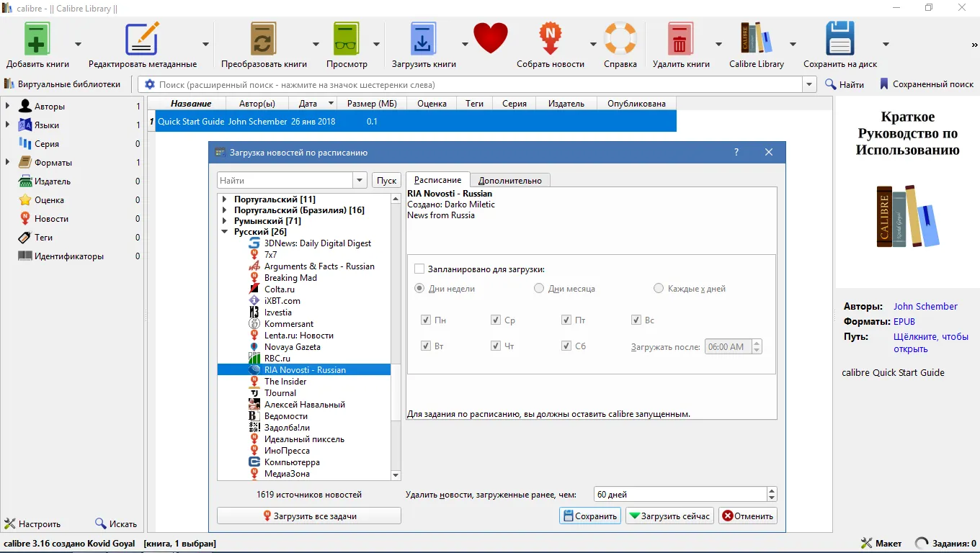
Task: Sort books by Название column
Action: coord(191,104)
